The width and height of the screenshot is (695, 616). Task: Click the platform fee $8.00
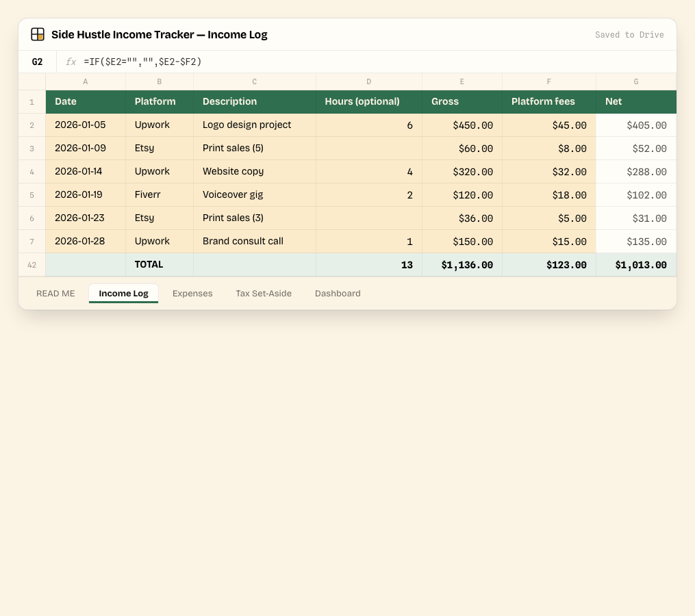(549, 149)
